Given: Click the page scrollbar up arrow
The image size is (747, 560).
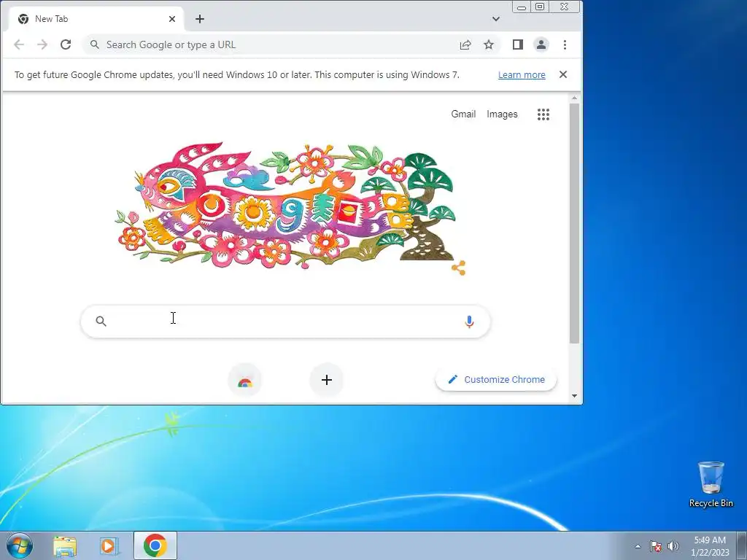Looking at the screenshot, I should coord(574,98).
